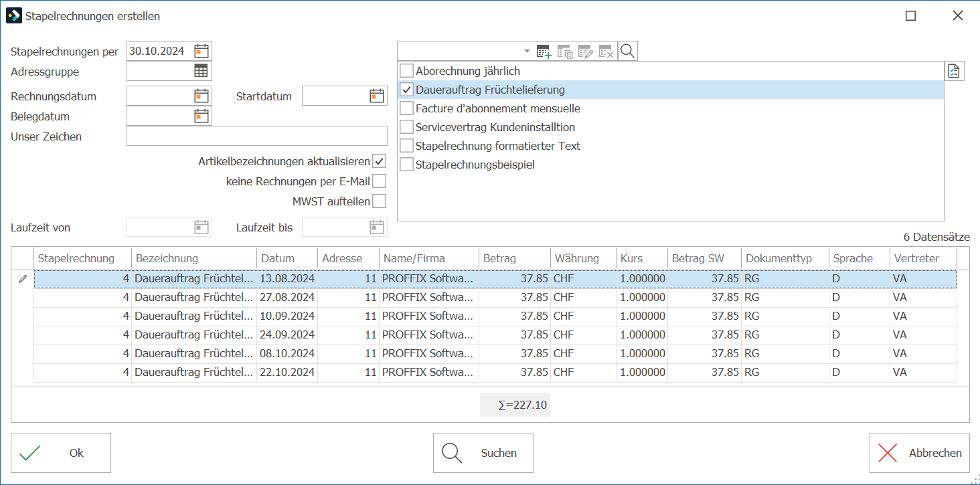Click the pencil edit indicator in first row
The width and height of the screenshot is (980, 485).
click(x=23, y=279)
